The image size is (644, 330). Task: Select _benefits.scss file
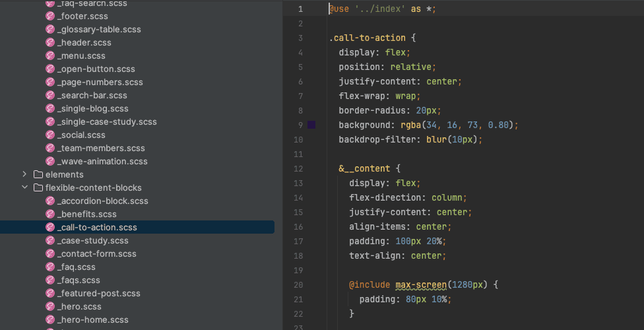tap(86, 214)
